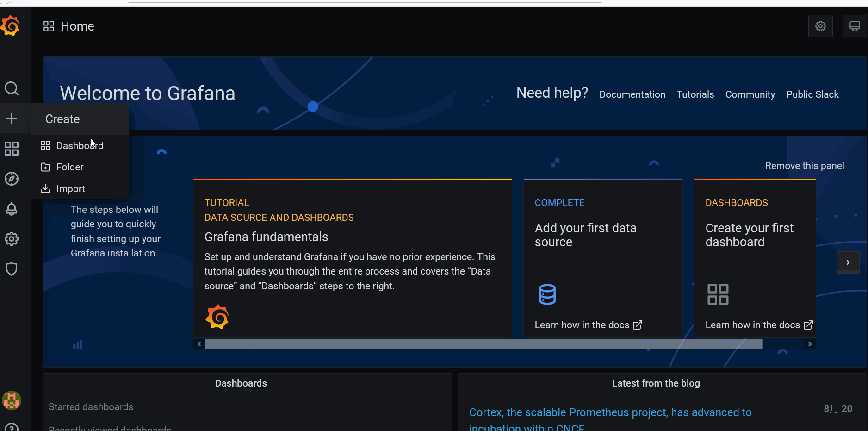
Task: Open Server Admin shield icon
Action: tap(12, 269)
